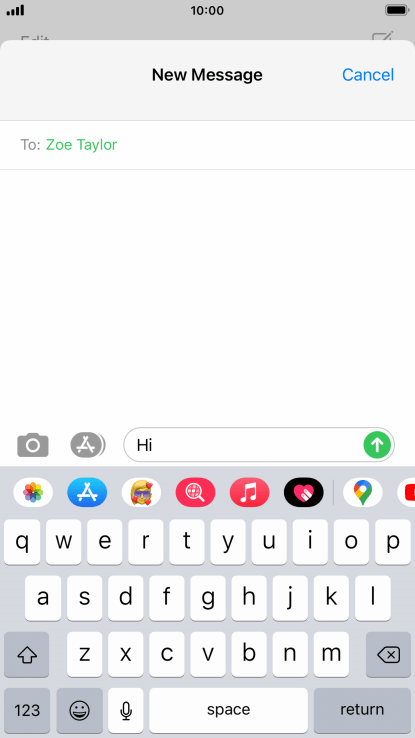This screenshot has width=415, height=738.
Task: Open the Photos app in iMessage bar
Action: coord(33,492)
